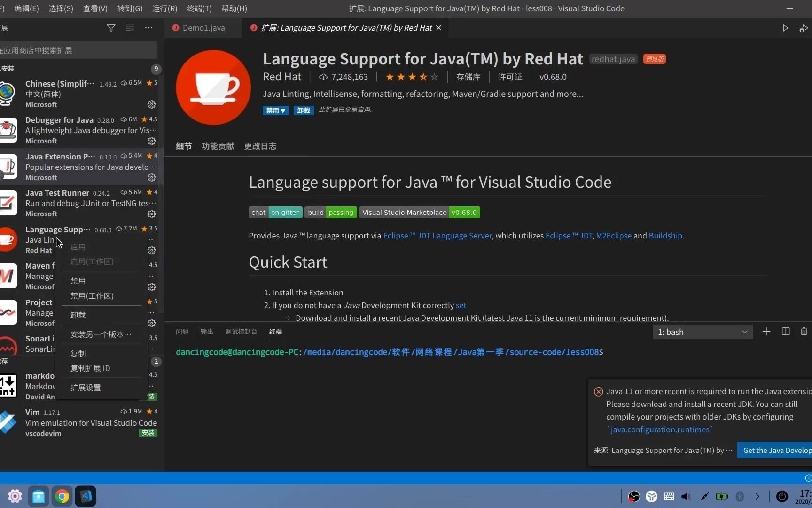
Task: Switch to the Demo1.java tab
Action: pos(203,28)
